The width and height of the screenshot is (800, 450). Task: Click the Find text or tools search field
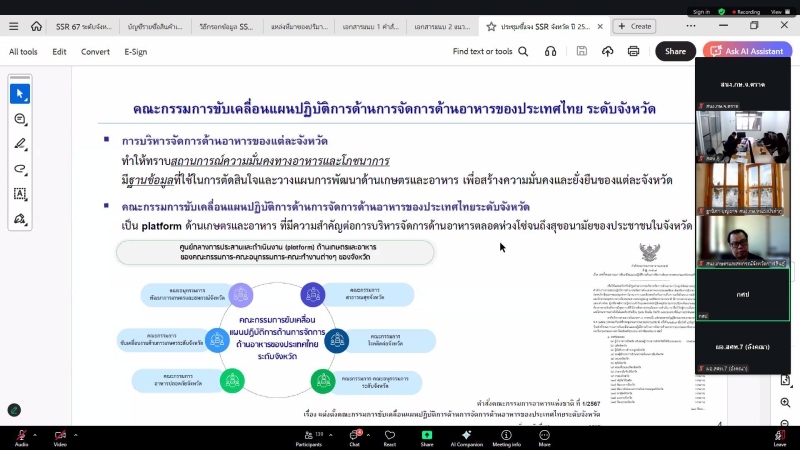[x=490, y=51]
